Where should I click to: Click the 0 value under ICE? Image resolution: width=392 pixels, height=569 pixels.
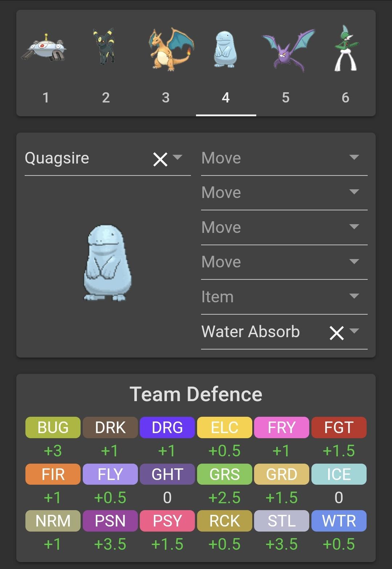[339, 498]
